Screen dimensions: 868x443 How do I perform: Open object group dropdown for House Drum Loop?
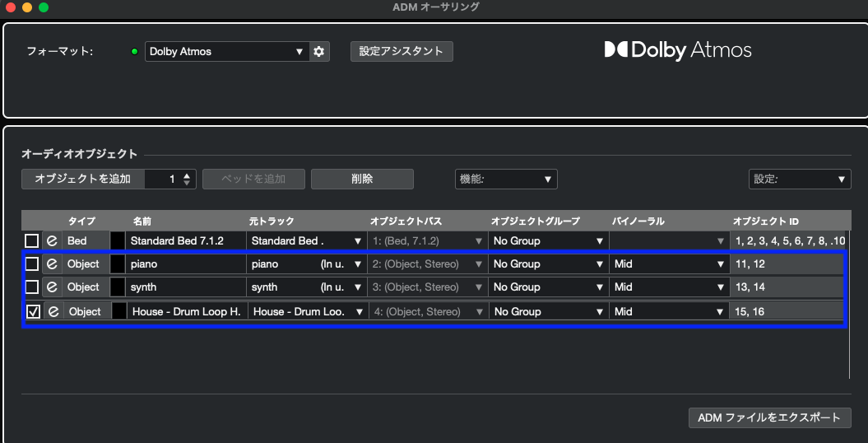click(x=548, y=312)
